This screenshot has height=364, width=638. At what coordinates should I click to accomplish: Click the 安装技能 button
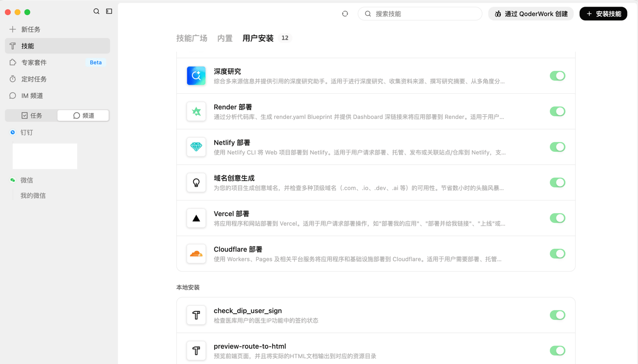click(603, 14)
